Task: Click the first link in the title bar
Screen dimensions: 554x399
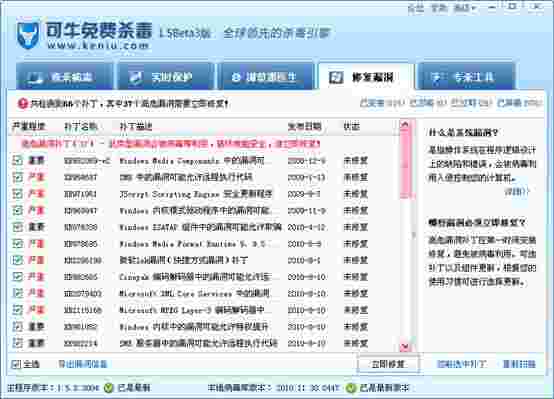Action: (416, 8)
